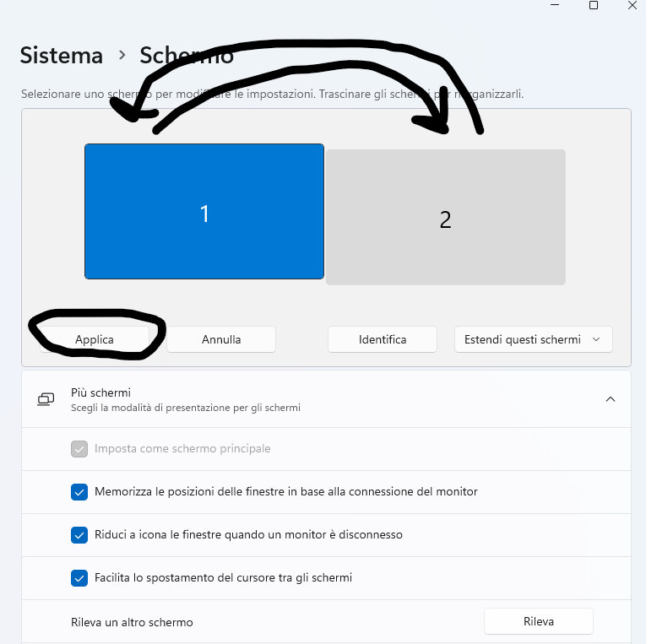
Task: Click the 'Rileva un altro schermo' label
Action: click(x=132, y=622)
